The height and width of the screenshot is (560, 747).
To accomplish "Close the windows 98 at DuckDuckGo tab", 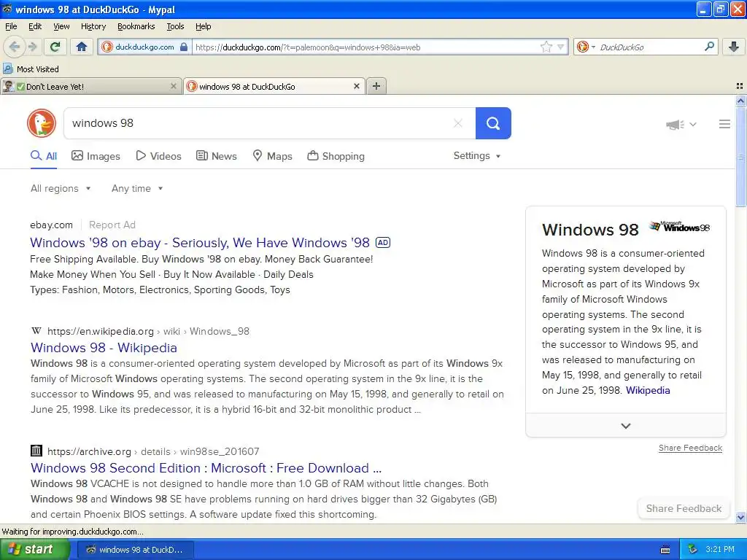I will 356,86.
